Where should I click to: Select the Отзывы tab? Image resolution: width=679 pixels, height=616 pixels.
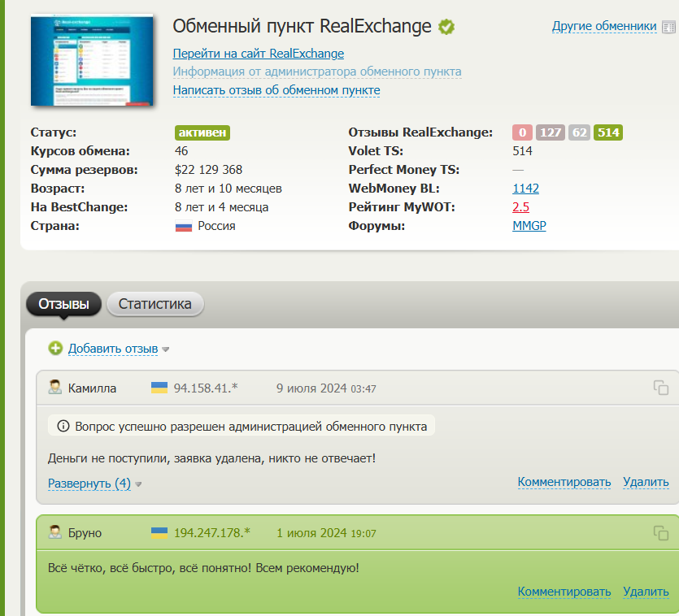point(63,304)
